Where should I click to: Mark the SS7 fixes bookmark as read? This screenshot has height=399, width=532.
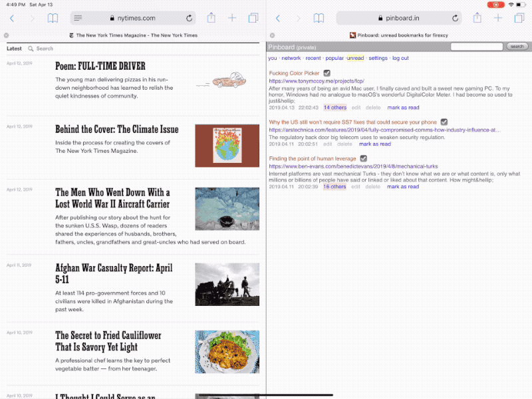[x=375, y=144]
